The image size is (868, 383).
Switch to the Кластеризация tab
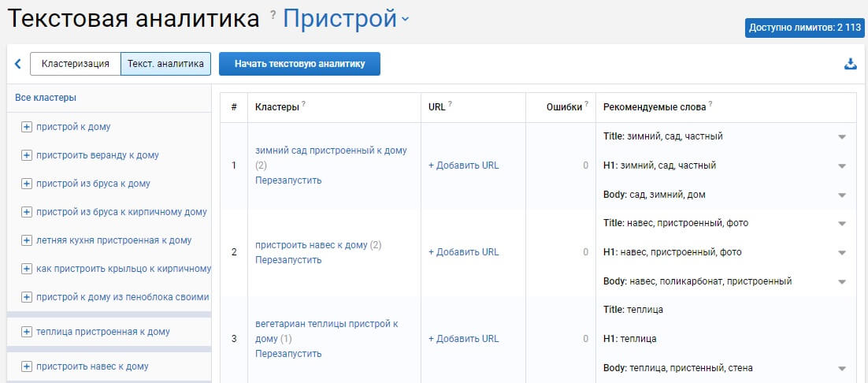click(x=75, y=64)
